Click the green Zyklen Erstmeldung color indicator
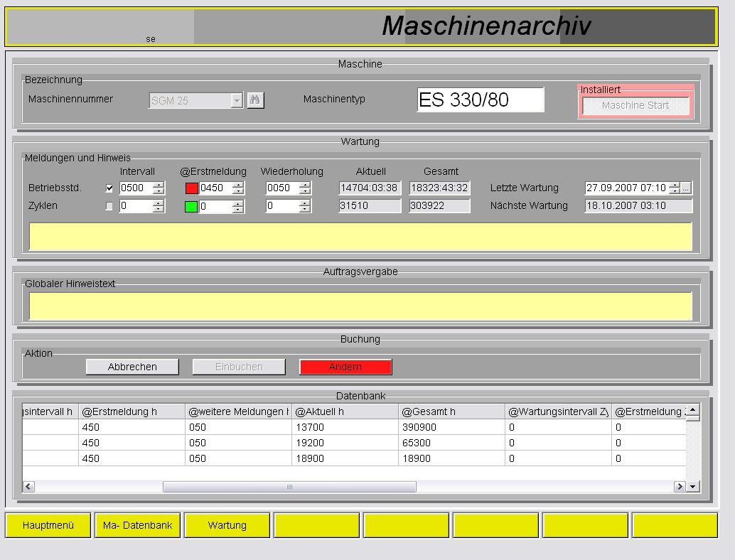 tap(191, 207)
